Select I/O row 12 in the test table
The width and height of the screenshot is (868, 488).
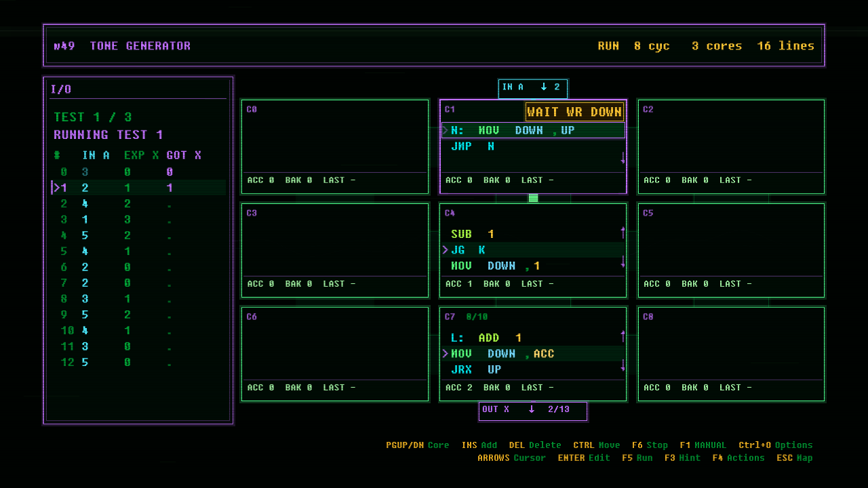click(139, 363)
